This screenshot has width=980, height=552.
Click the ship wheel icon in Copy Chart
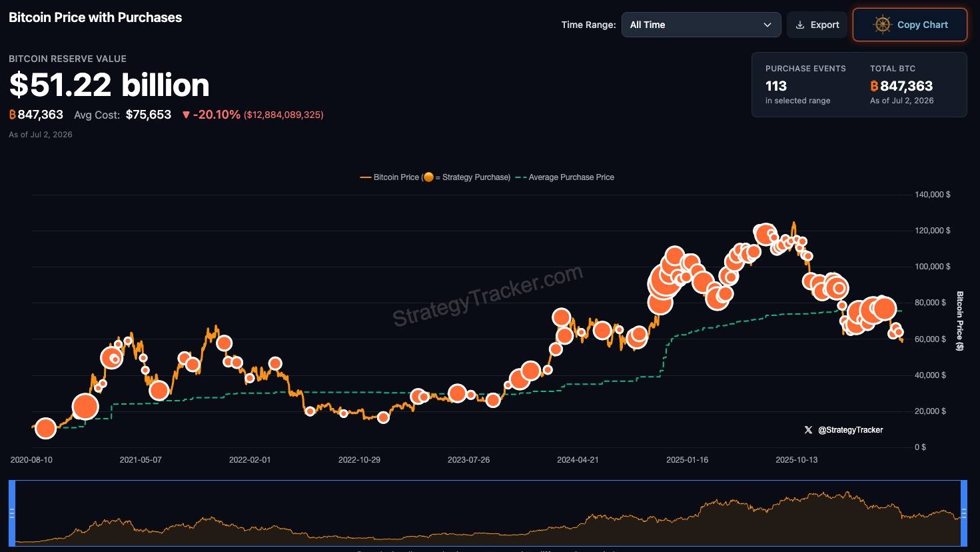[883, 25]
